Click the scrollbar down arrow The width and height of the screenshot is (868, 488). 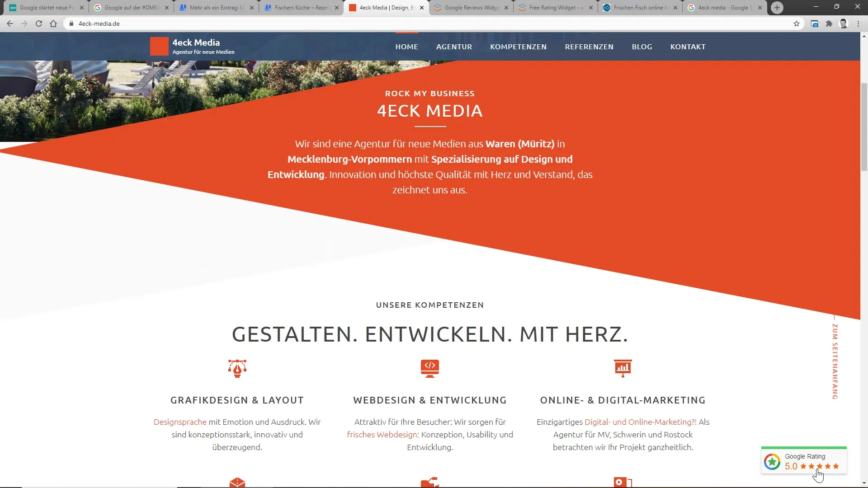pos(864,483)
